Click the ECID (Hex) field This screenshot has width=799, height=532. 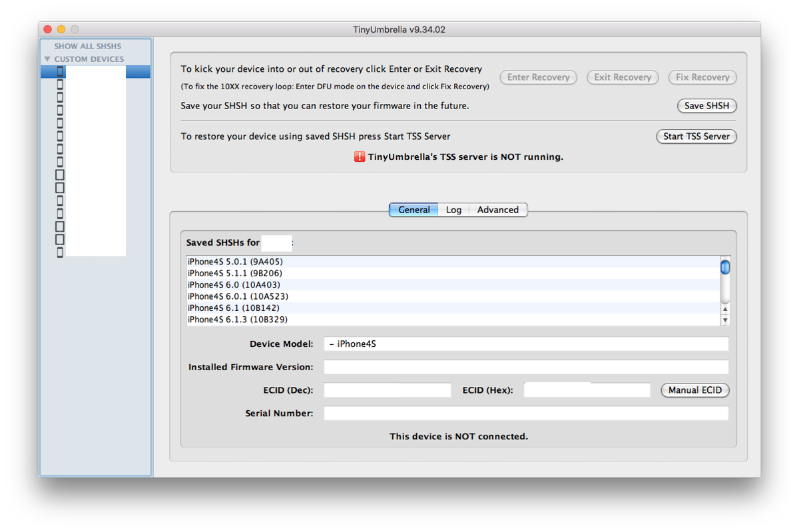click(587, 390)
